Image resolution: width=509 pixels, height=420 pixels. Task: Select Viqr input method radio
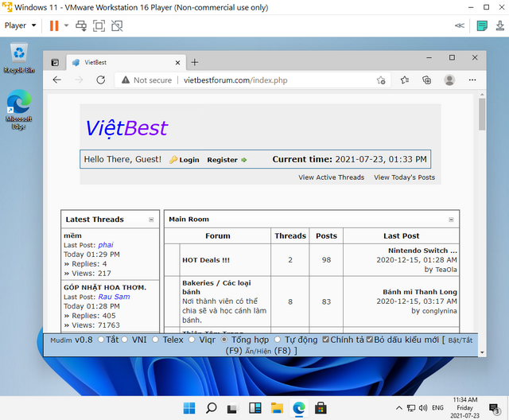(192, 340)
